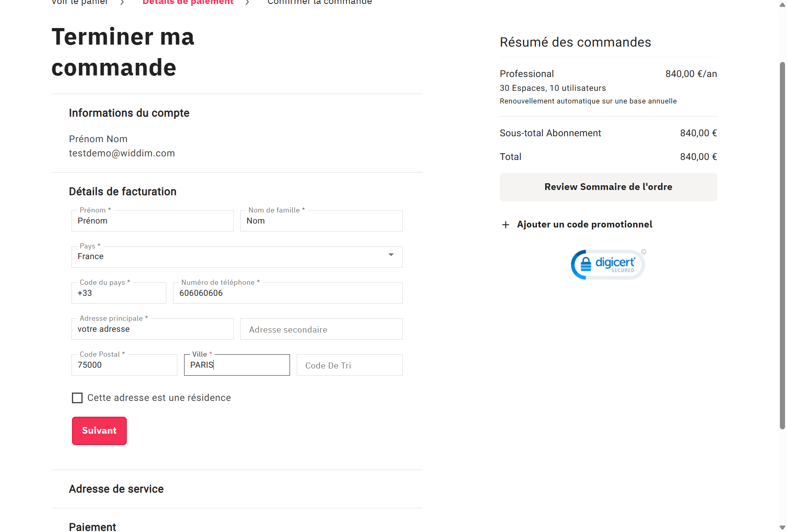The height and width of the screenshot is (532, 787).
Task: Click 'Sous-total Abonnement' label
Action: [550, 133]
